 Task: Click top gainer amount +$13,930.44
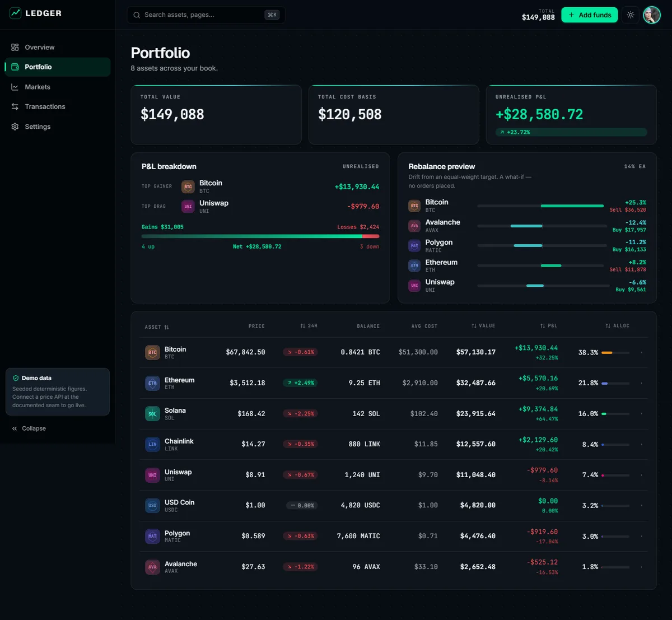pos(357,187)
